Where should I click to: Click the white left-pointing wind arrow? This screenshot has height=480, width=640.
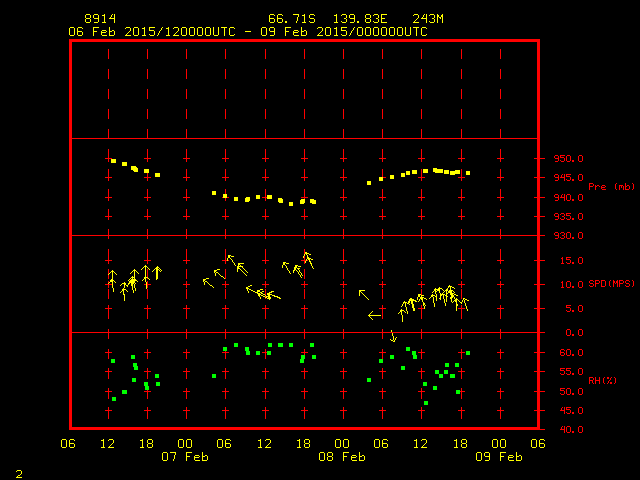[374, 315]
